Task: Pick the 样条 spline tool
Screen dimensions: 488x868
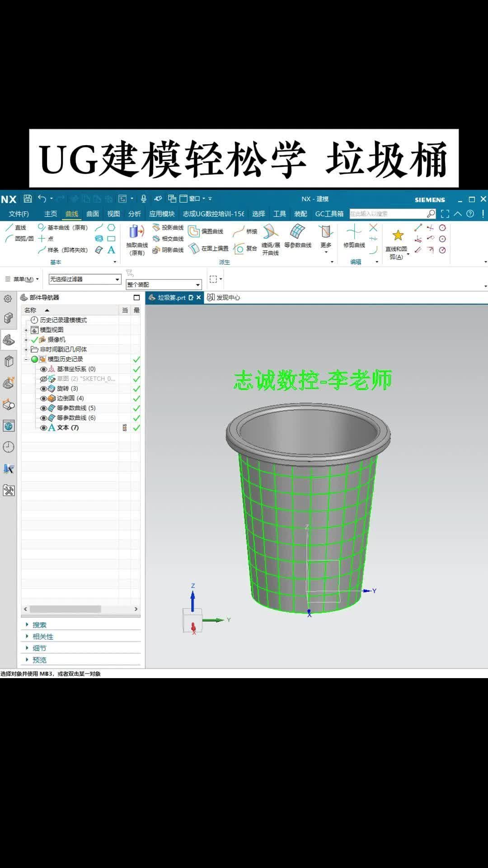Action: coord(63,250)
